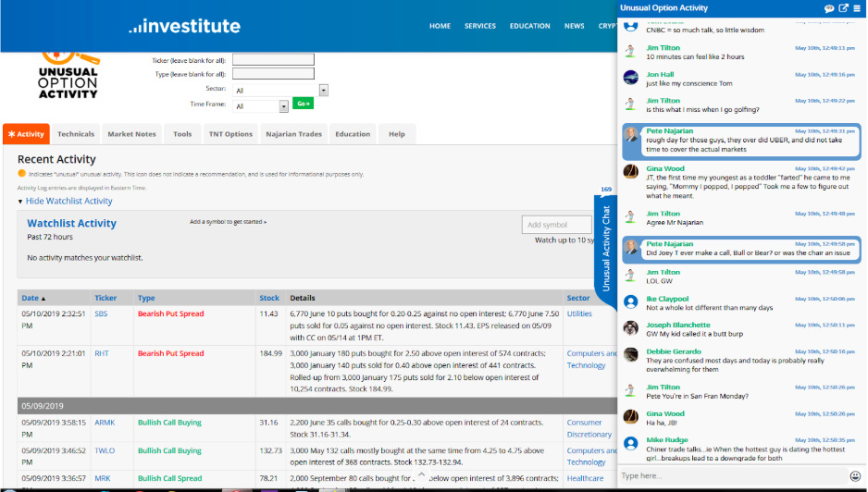Open NEWS in top navigation
This screenshot has width=868, height=492.
[574, 26]
